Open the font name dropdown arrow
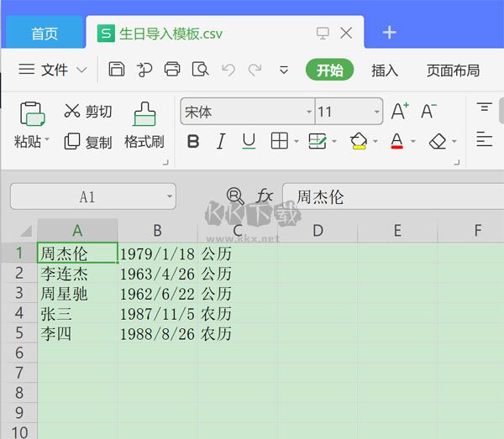This screenshot has height=439, width=504. pos(309,112)
